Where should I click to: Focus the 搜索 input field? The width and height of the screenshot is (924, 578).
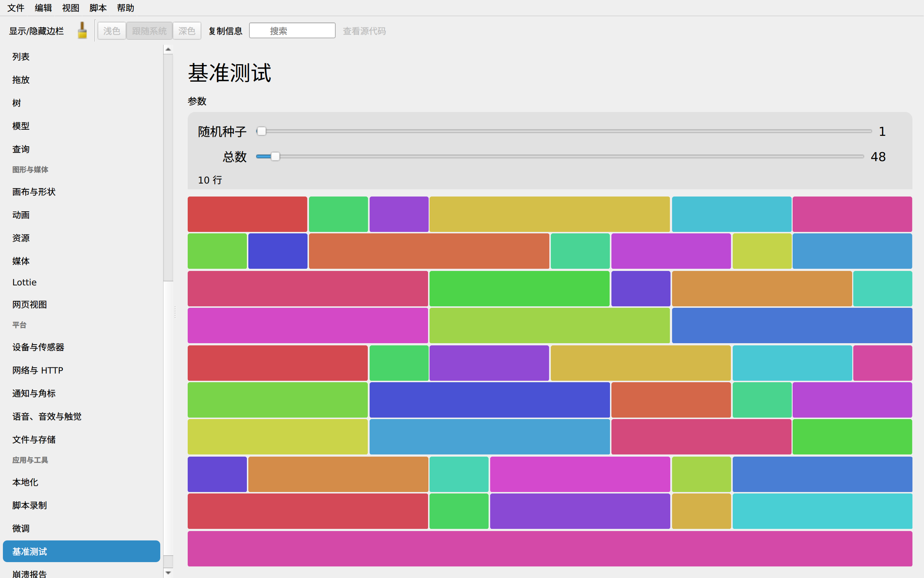pyautogui.click(x=292, y=31)
